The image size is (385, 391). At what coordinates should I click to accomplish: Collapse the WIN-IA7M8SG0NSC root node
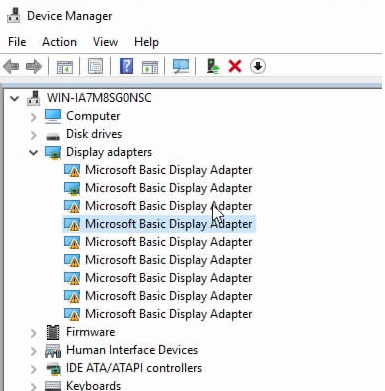[14, 99]
